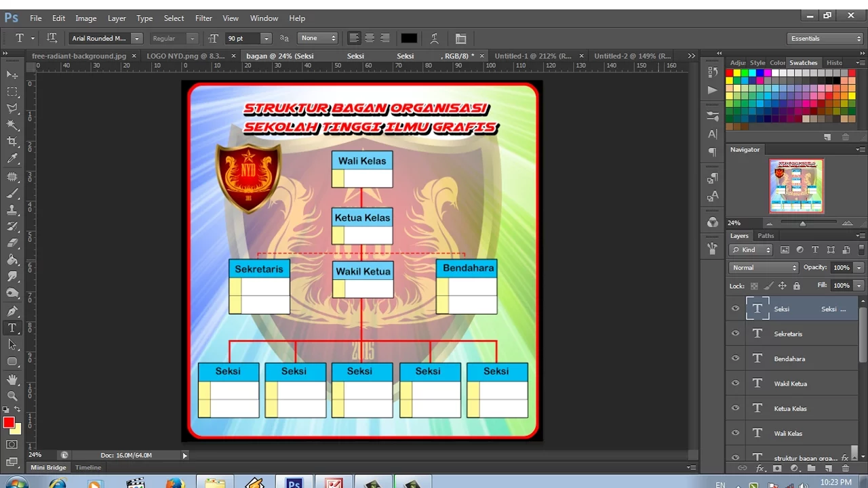Select the Horizontal Type tool
This screenshot has height=488, width=868.
[x=12, y=328]
